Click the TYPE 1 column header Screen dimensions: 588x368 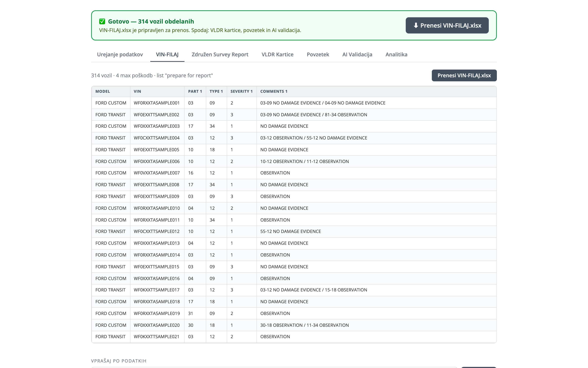point(216,91)
